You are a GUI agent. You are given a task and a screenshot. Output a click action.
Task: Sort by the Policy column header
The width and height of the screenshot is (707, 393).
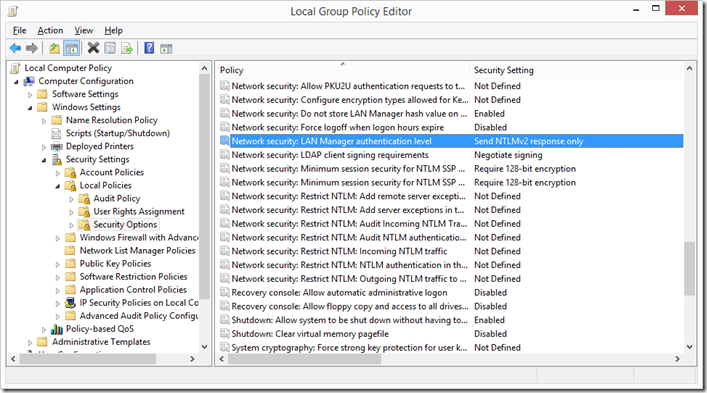point(343,70)
